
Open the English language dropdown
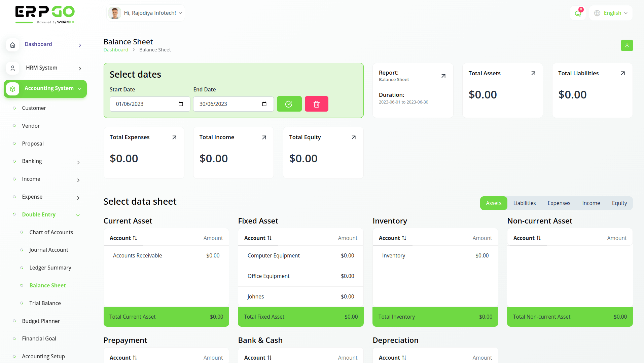[611, 13]
